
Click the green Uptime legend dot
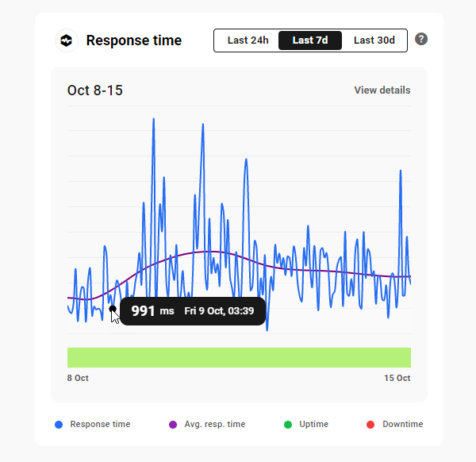[287, 425]
